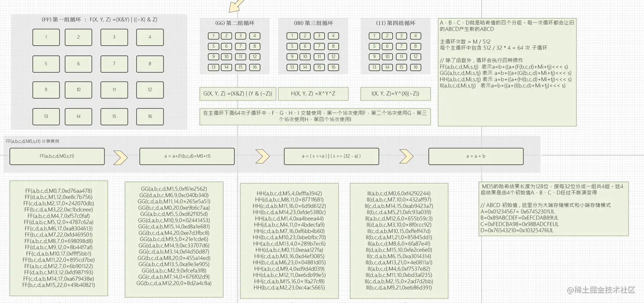
Task: Select the FF(a,b,c,d,M0,s,t1) step box
Action: 57,156
